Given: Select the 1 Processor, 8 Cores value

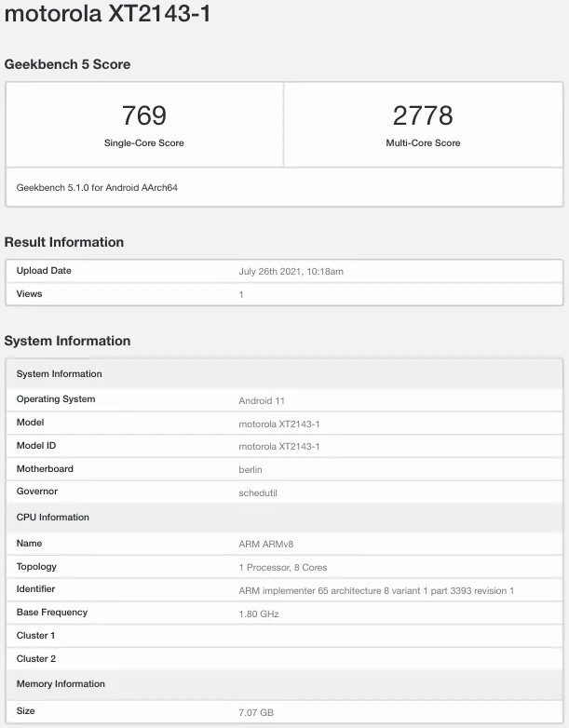Looking at the screenshot, I should [283, 567].
